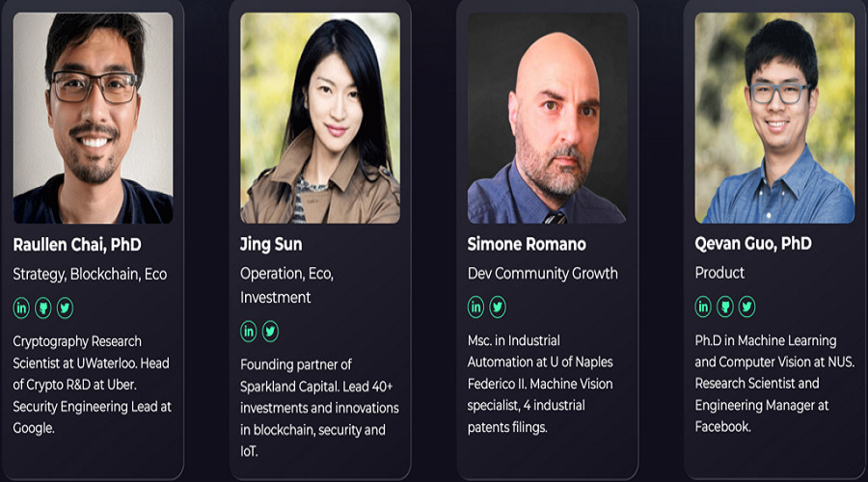Open Raullen Chai's LinkedIn profile icon
This screenshot has height=482, width=868.
[x=21, y=308]
